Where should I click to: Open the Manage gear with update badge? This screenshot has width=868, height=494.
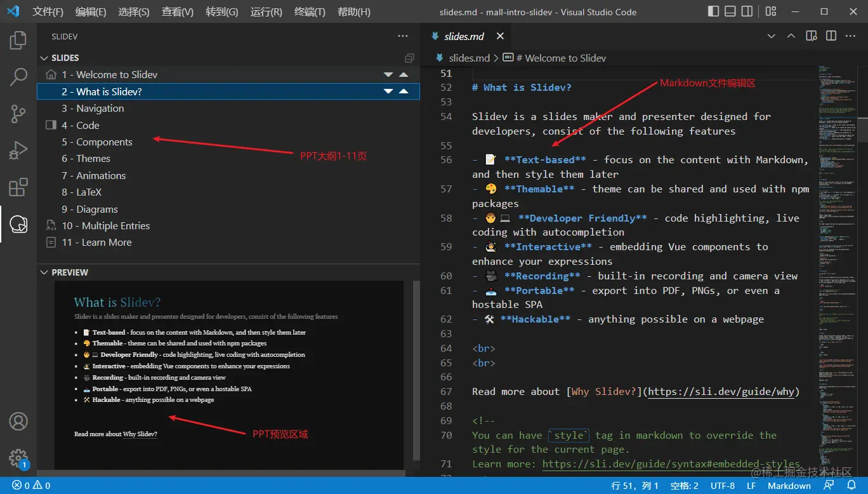point(18,458)
